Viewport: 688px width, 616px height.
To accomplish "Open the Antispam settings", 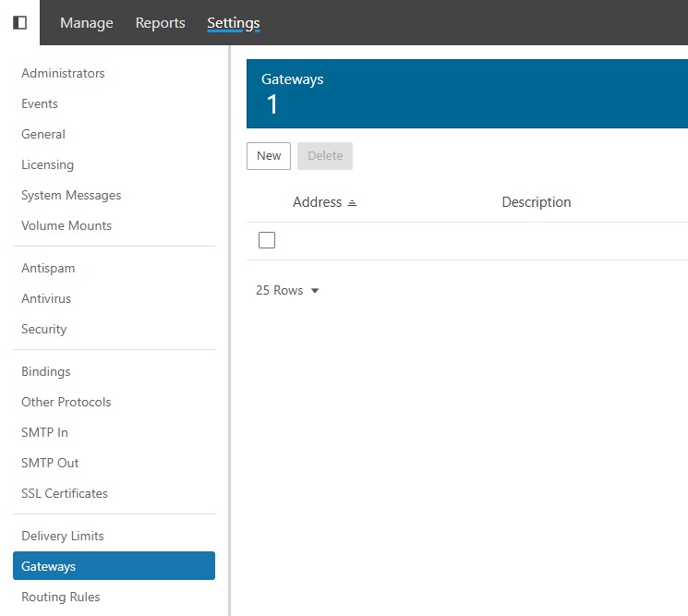I will tap(48, 268).
